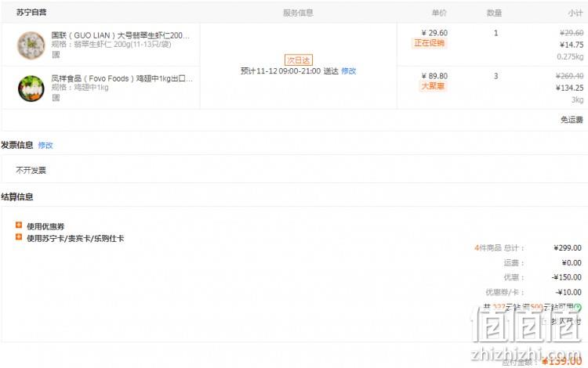Expand 使用苏宁卡/麦宾卡/乐购仕卡 section
The image size is (588, 368).
pos(19,237)
